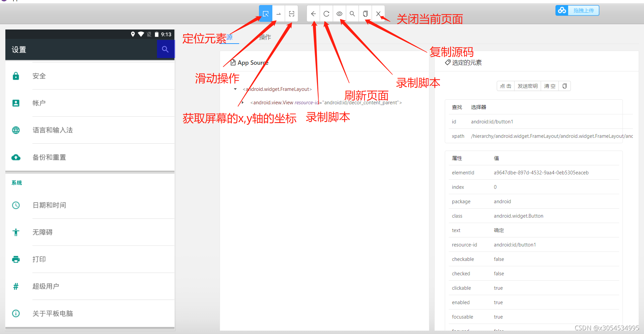Switch to the 操作 tab
This screenshot has width=644, height=334.
pyautogui.click(x=265, y=37)
